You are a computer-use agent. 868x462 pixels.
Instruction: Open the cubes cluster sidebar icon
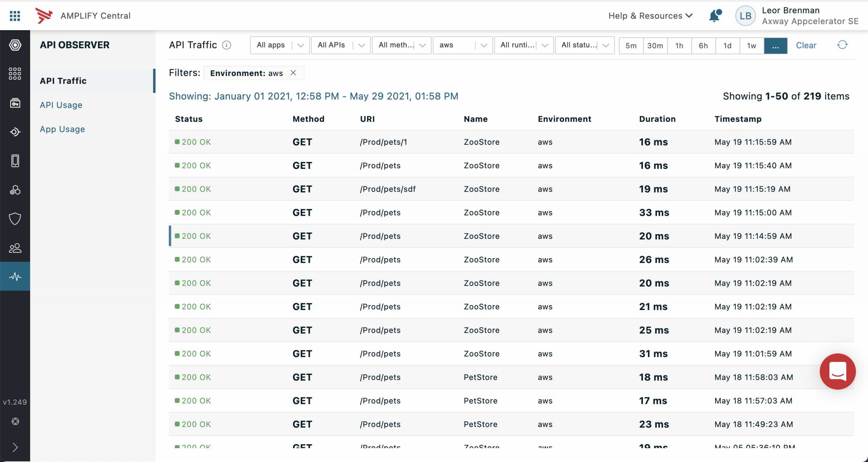(x=15, y=190)
